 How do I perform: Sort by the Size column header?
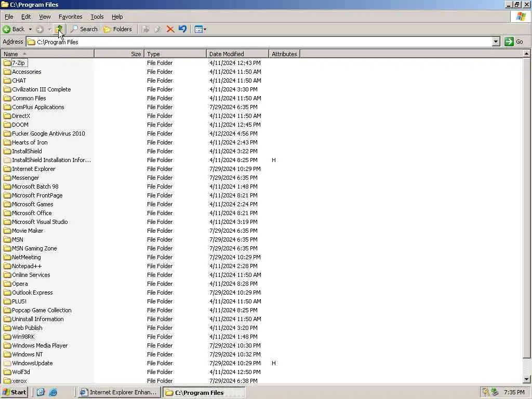pyautogui.click(x=119, y=54)
